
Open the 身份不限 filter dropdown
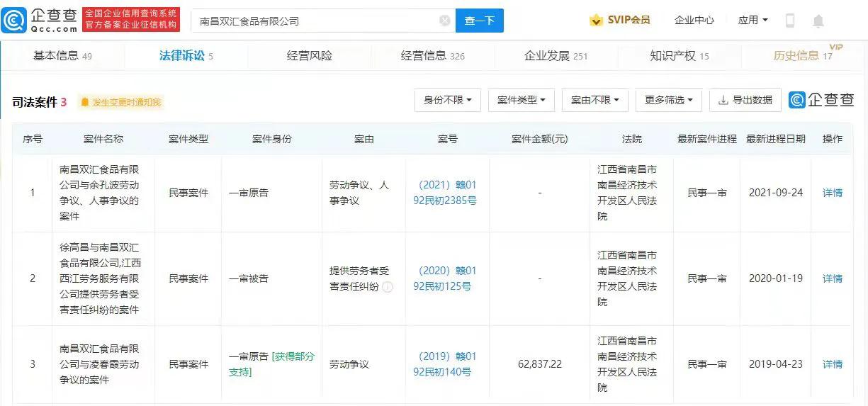coord(448,100)
